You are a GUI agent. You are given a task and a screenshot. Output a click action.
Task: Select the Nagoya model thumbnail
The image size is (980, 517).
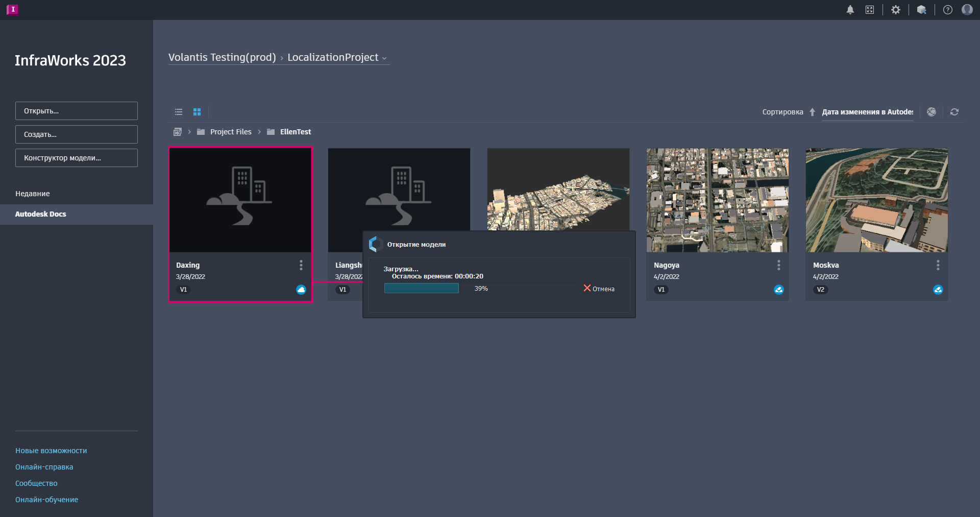(x=718, y=200)
